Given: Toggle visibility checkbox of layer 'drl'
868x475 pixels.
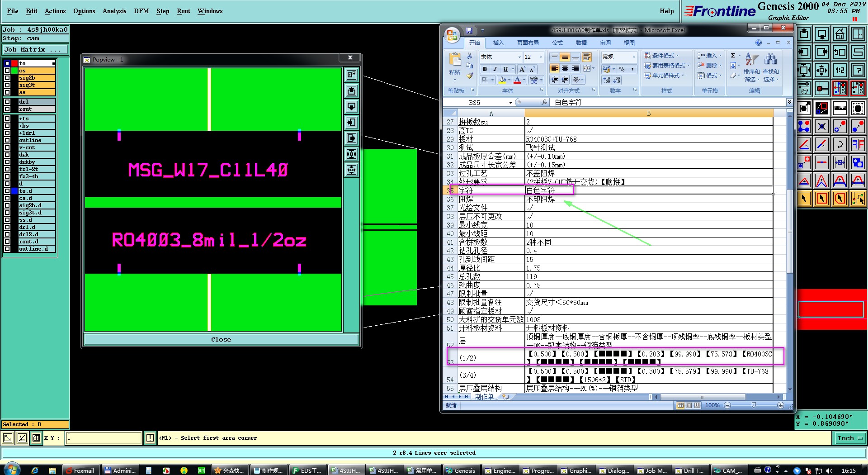Looking at the screenshot, I should tap(7, 102).
